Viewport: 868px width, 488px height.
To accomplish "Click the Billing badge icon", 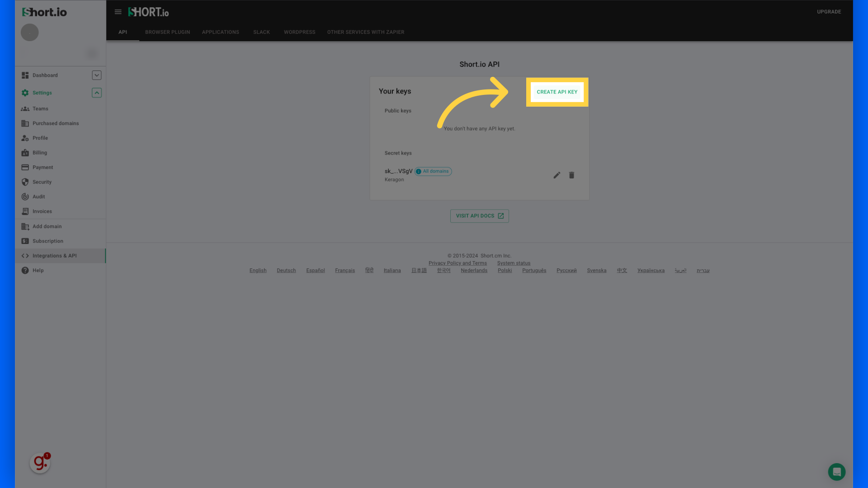I will (25, 153).
